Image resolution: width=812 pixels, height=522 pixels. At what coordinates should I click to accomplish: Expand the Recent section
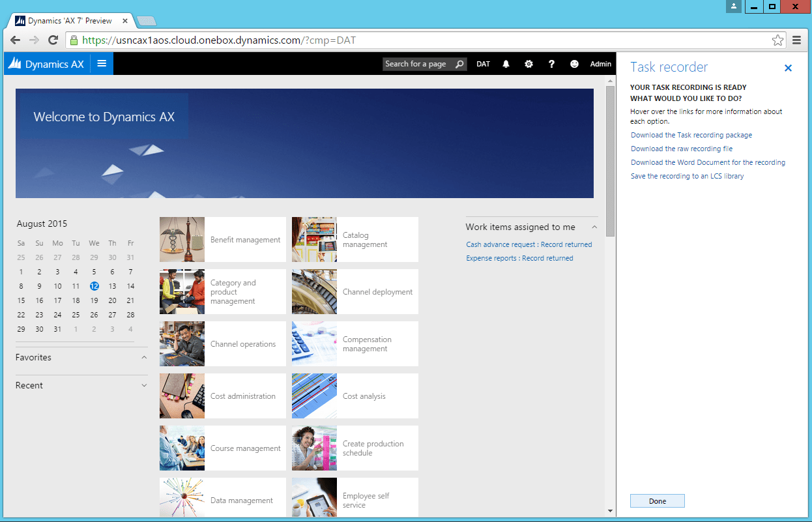[x=143, y=385]
